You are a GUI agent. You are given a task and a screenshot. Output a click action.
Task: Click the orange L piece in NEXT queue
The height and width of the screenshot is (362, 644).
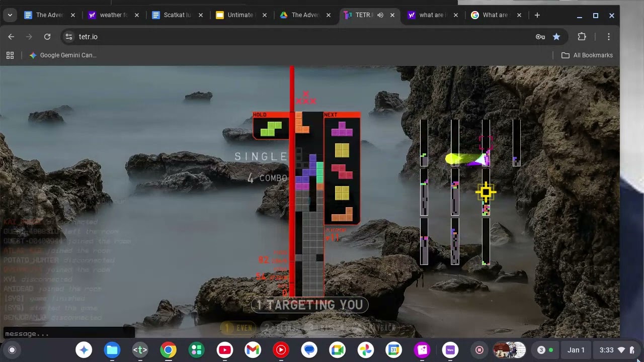click(342, 214)
